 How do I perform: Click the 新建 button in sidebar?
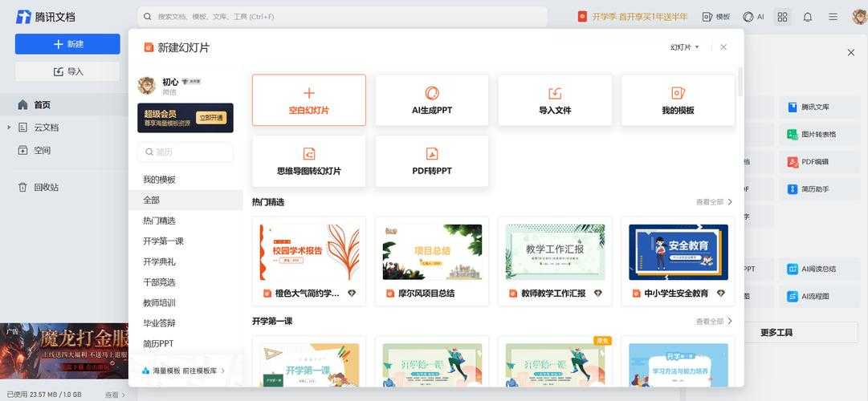[x=67, y=44]
